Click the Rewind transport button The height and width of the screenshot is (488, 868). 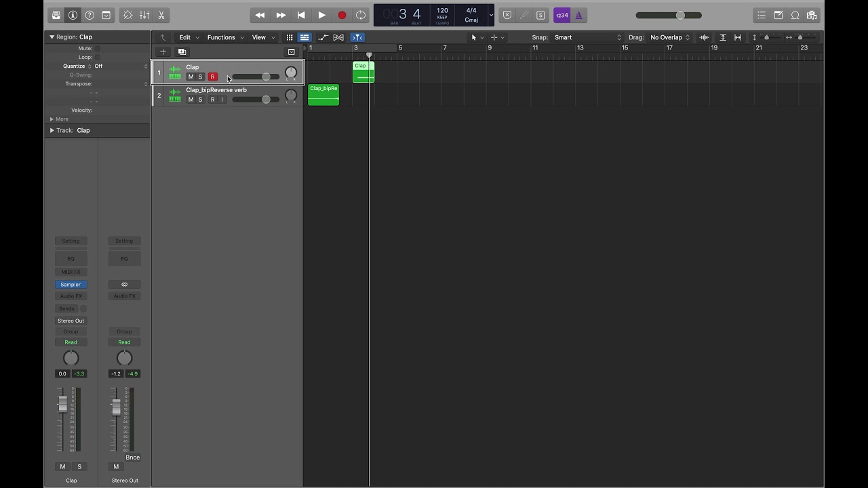tap(260, 15)
